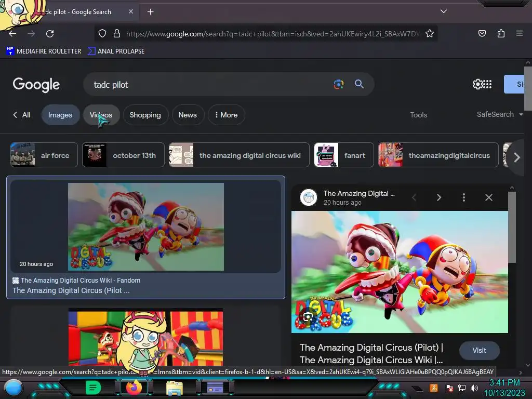Click the tadc pilot search box
The width and height of the screenshot is (532, 399).
pos(209,85)
